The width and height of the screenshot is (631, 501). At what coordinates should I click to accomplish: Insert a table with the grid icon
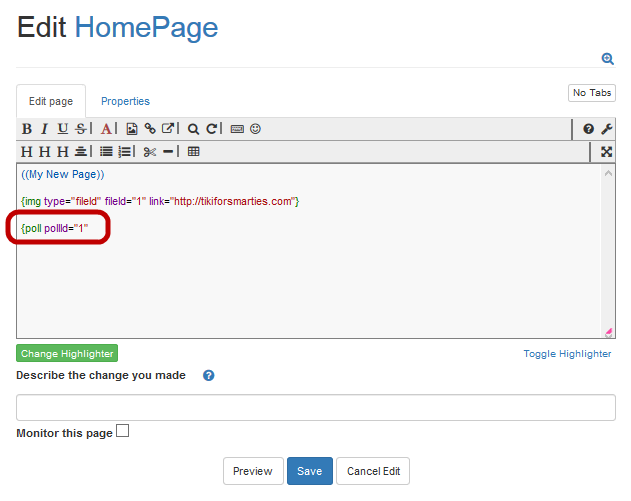194,152
